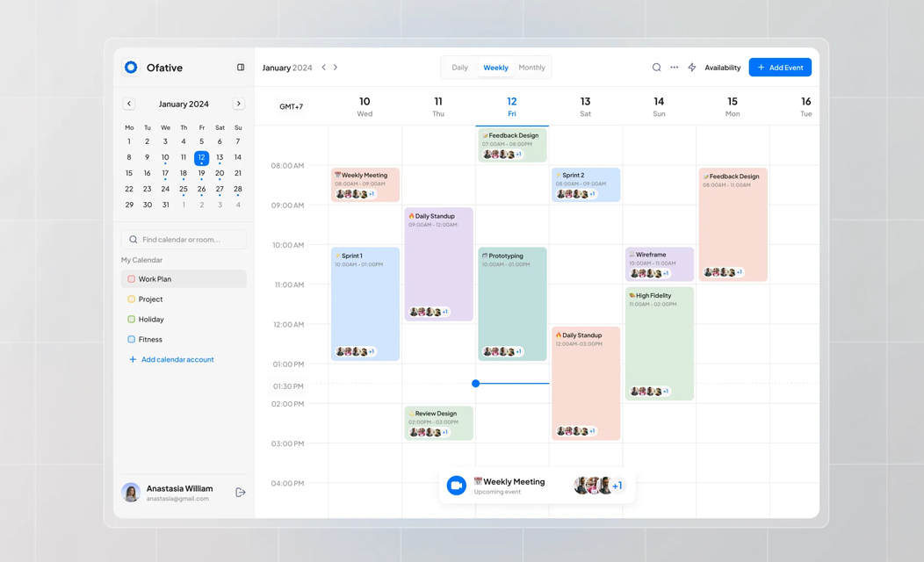This screenshot has height=562, width=924.
Task: Click the blue video camera icon
Action: pos(456,486)
